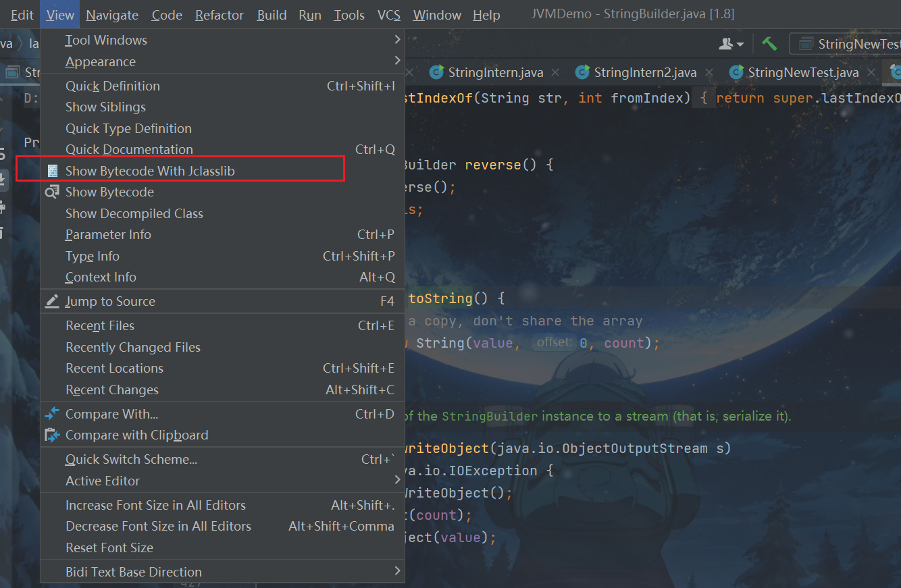Click the Show Bytecode magnifier icon
Screen dimensions: 901x588
(x=52, y=192)
